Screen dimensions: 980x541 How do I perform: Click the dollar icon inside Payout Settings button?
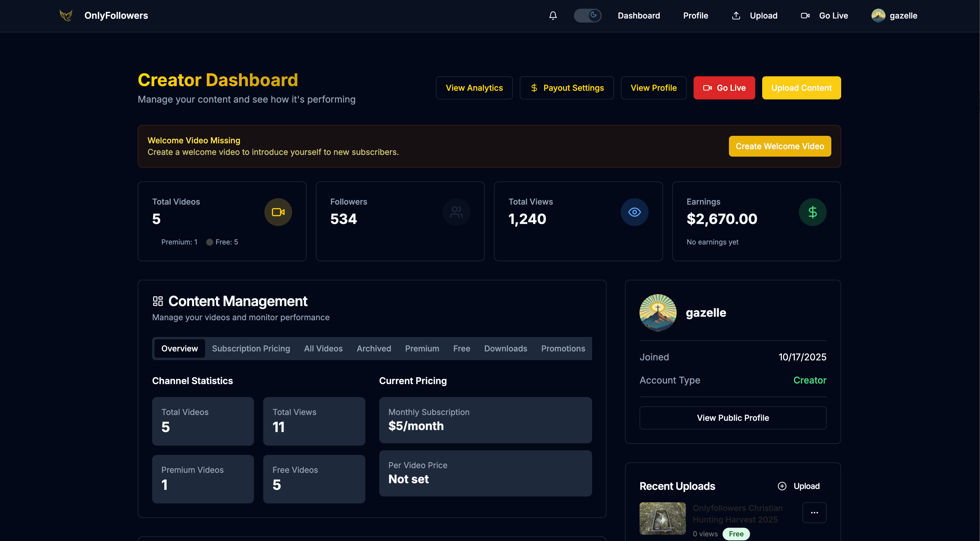[x=534, y=88]
